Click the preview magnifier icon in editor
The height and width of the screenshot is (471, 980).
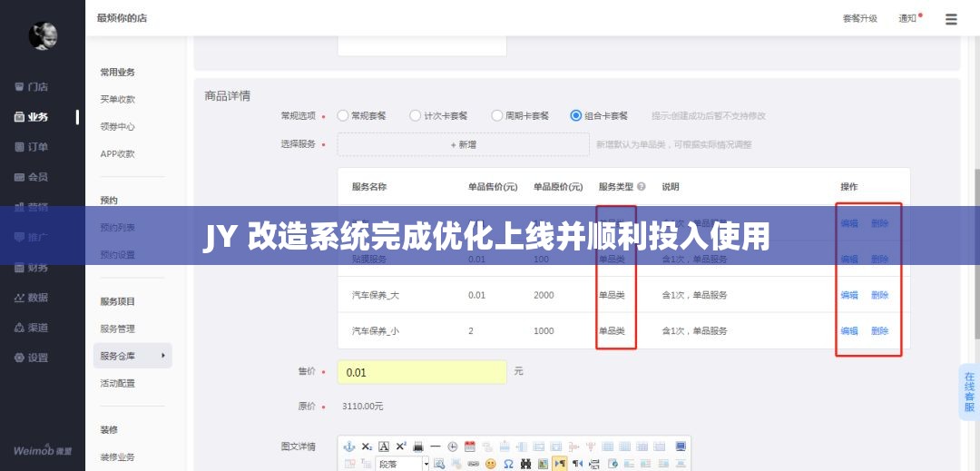pyautogui.click(x=439, y=464)
